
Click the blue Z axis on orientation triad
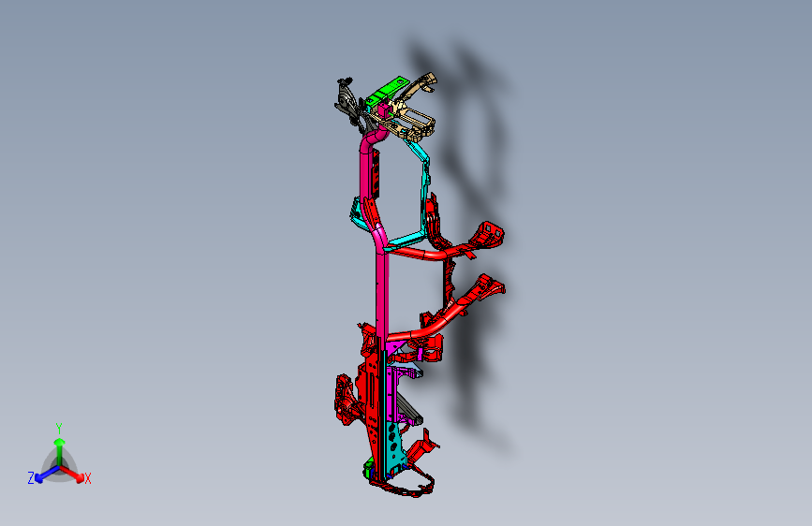pyautogui.click(x=42, y=475)
